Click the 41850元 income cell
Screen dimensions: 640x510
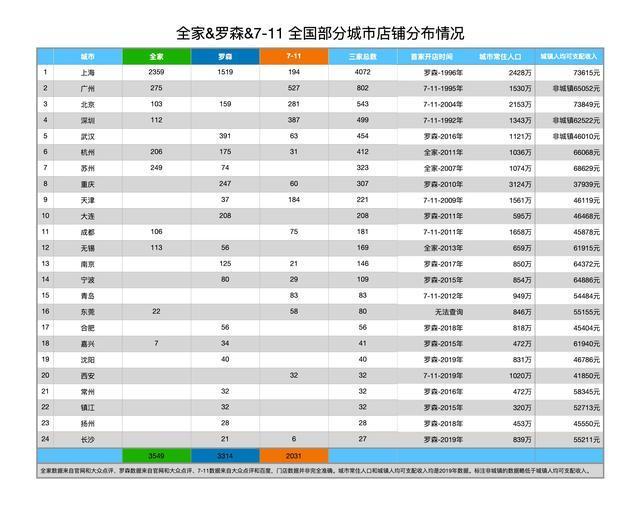(569, 375)
